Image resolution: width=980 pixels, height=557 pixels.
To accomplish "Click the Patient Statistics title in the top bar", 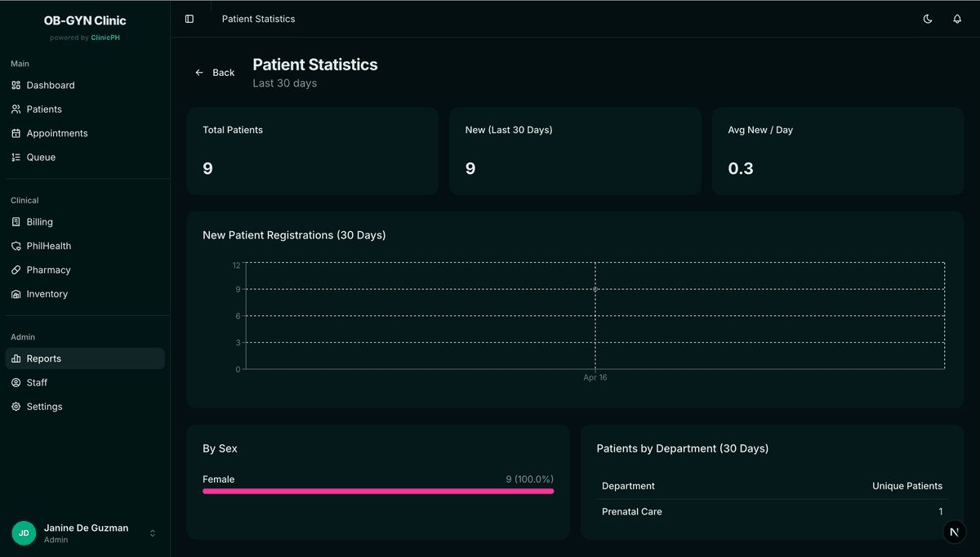I will click(x=258, y=18).
